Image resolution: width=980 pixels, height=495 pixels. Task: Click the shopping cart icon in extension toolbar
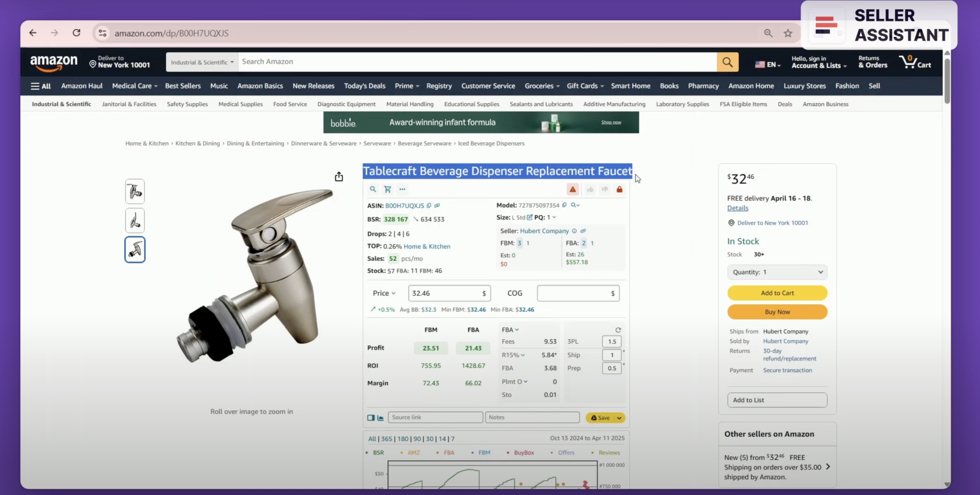(x=387, y=189)
